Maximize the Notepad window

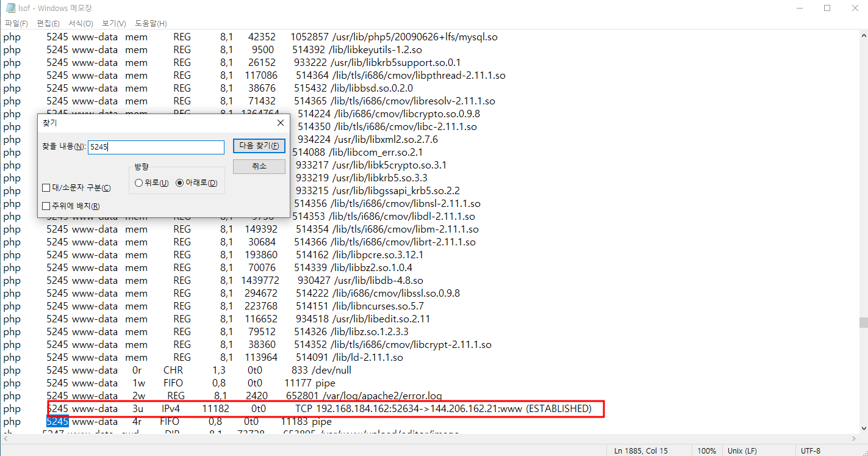click(827, 8)
